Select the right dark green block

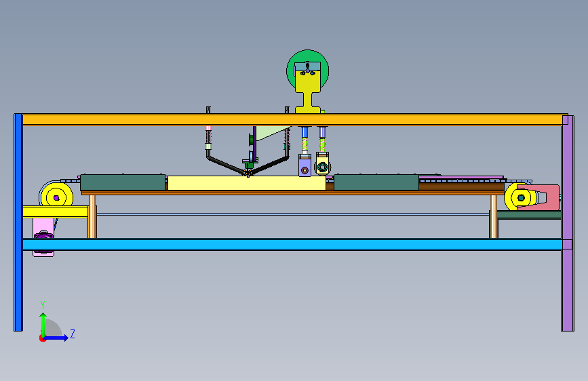(376, 182)
